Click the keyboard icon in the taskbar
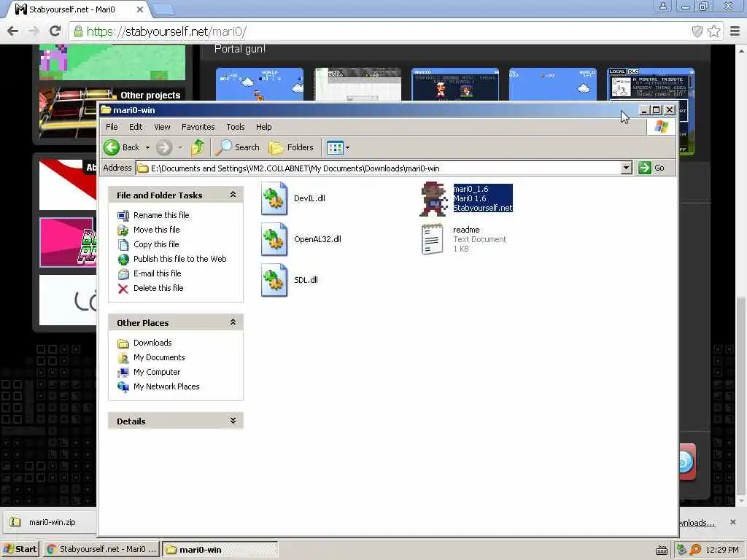The width and height of the screenshot is (747, 560). coord(661,551)
